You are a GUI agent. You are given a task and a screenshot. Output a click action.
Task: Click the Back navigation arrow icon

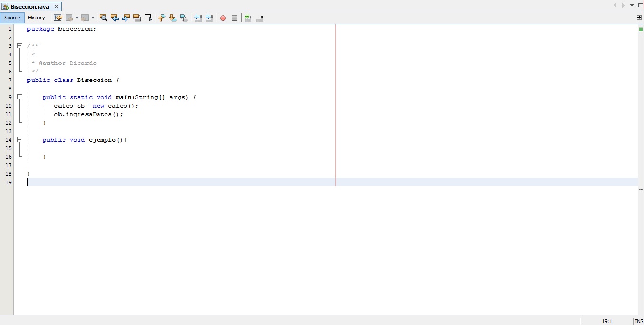pos(71,18)
